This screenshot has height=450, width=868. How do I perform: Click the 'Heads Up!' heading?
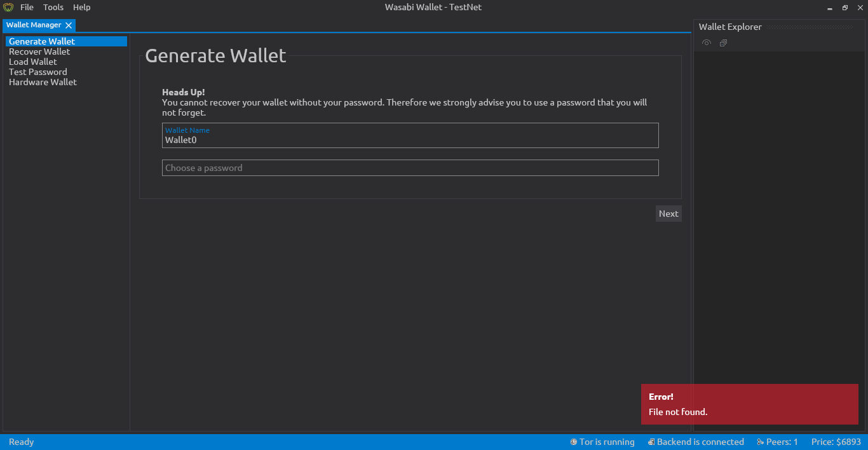point(184,92)
